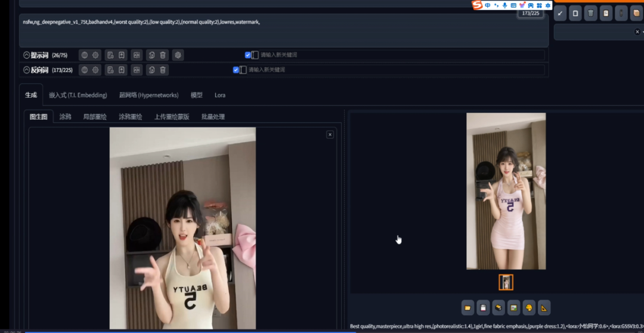The height and width of the screenshot is (333, 644).
Task: Open the 模型 tab
Action: click(x=196, y=95)
